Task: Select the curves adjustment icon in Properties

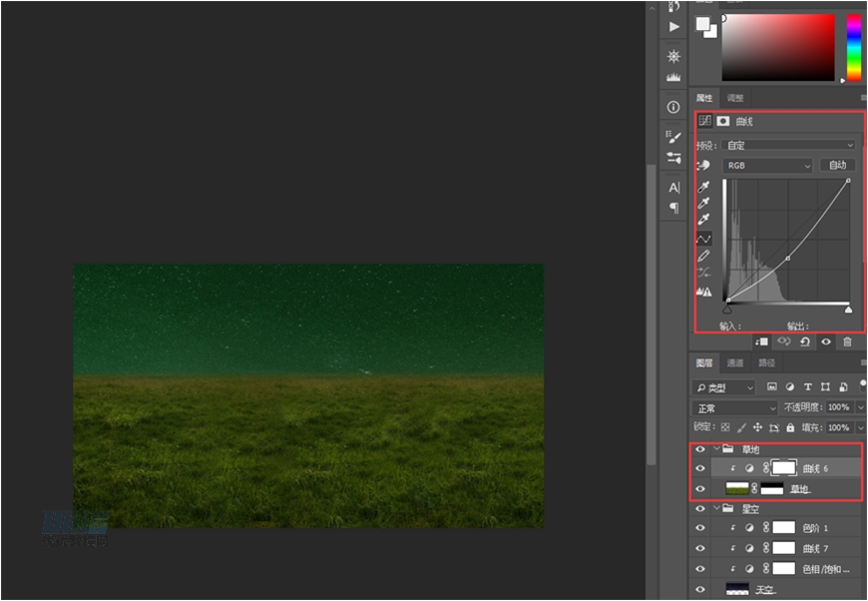Action: pos(704,121)
